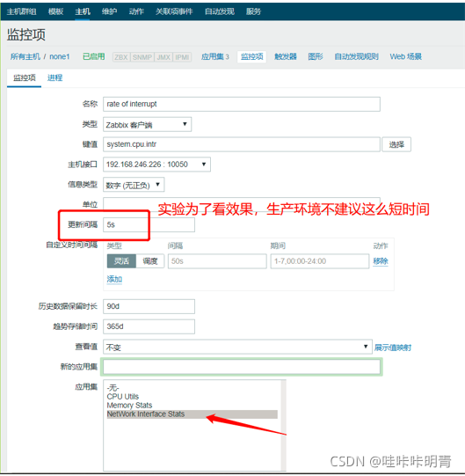
Task: Select the 调度 interval type toggle
Action: pos(149,261)
